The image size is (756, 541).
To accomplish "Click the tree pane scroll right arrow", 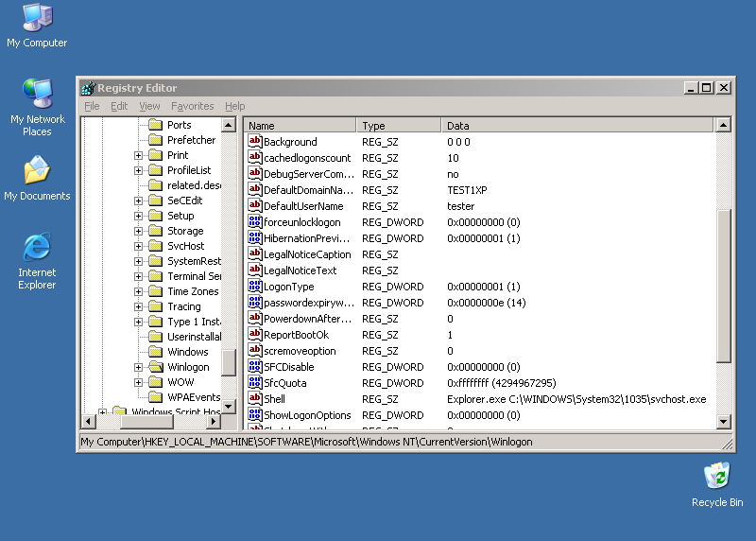I will click(x=214, y=421).
